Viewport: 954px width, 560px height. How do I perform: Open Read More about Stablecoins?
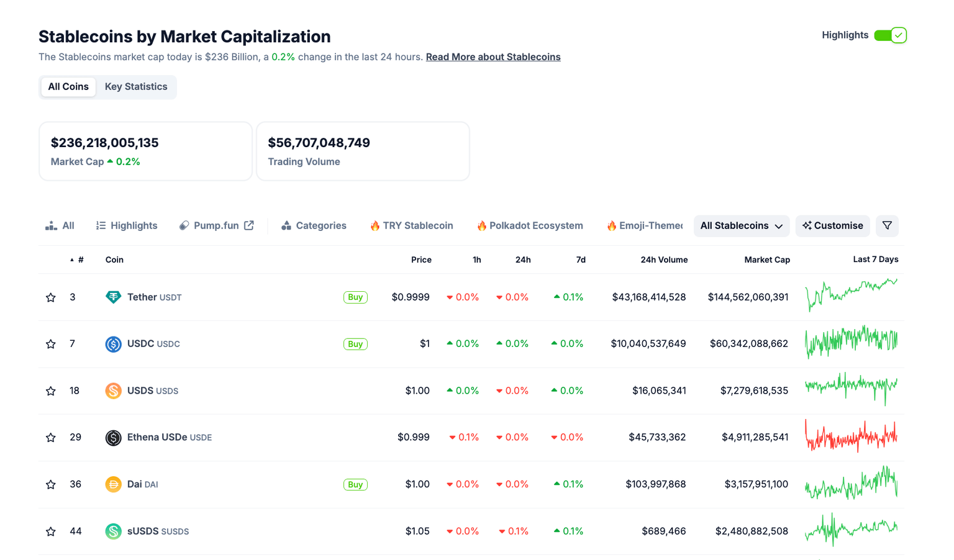tap(493, 56)
